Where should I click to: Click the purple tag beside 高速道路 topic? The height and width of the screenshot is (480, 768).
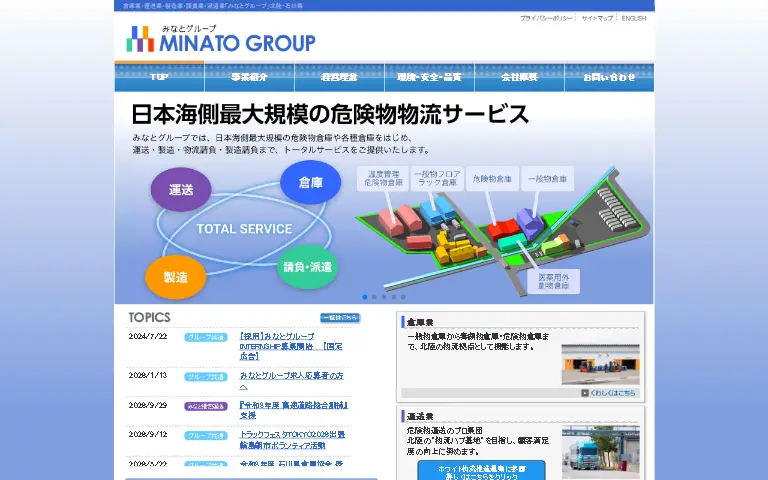click(x=206, y=406)
